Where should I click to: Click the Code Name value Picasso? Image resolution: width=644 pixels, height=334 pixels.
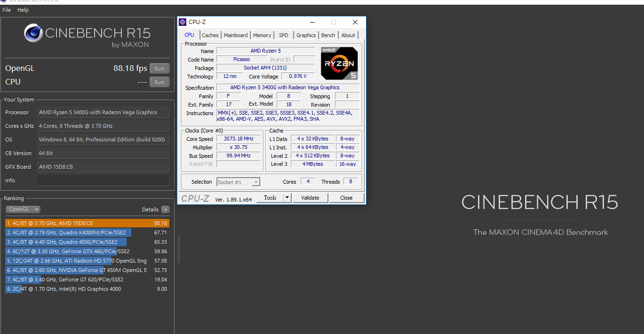tap(242, 60)
